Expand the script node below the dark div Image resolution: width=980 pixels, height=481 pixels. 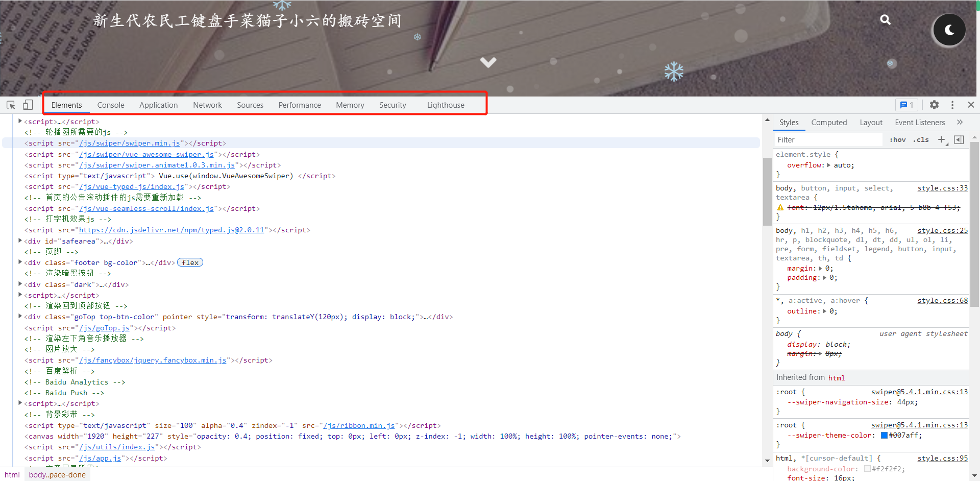(x=20, y=295)
